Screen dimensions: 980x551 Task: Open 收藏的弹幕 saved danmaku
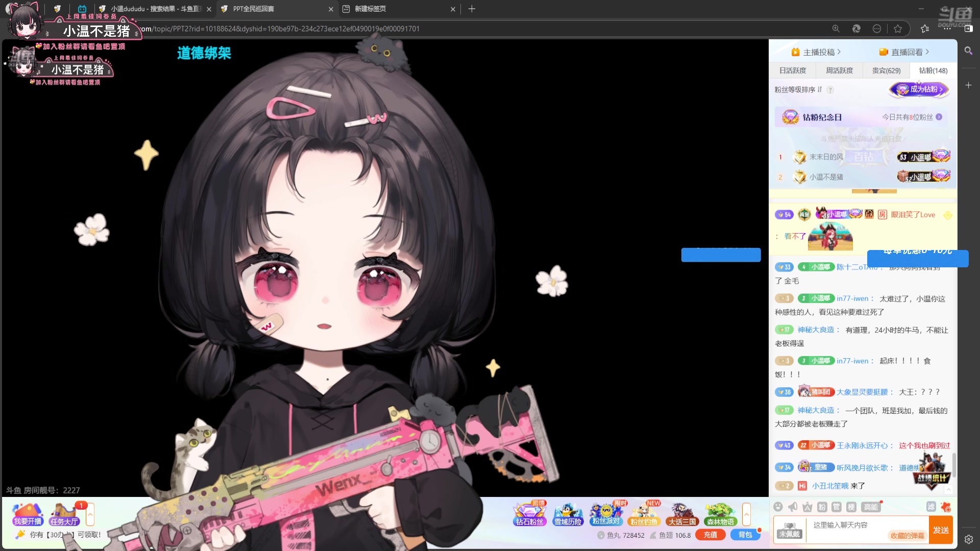[x=907, y=535]
